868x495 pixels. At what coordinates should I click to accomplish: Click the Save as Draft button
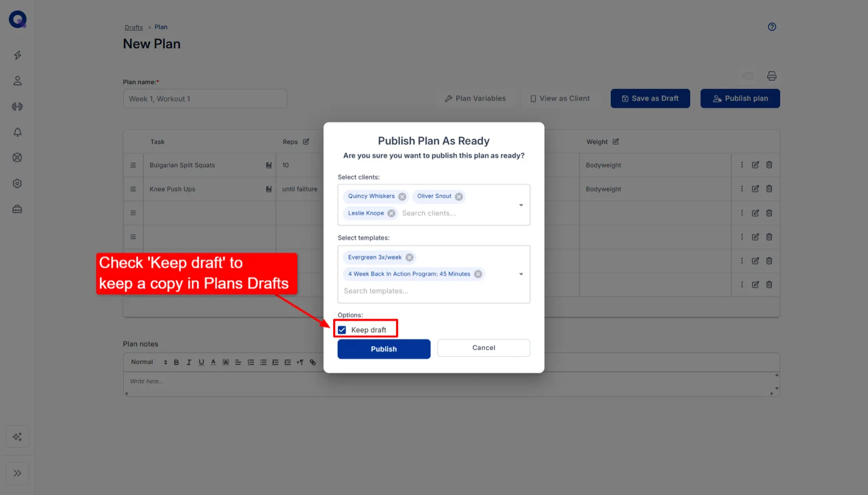(x=650, y=99)
